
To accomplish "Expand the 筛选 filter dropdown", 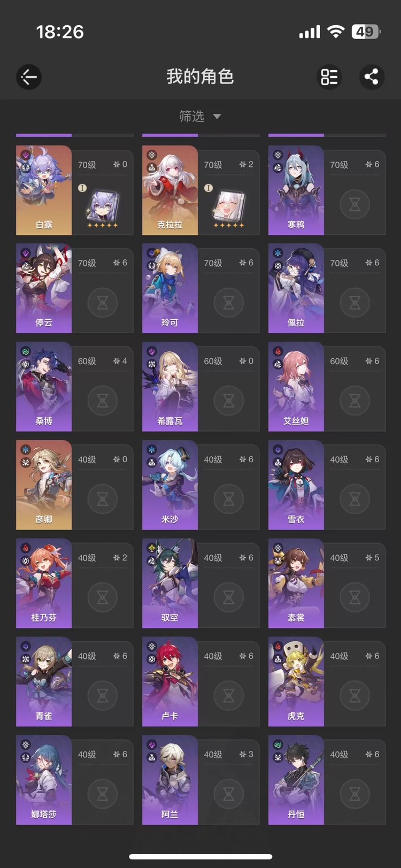I will point(200,116).
